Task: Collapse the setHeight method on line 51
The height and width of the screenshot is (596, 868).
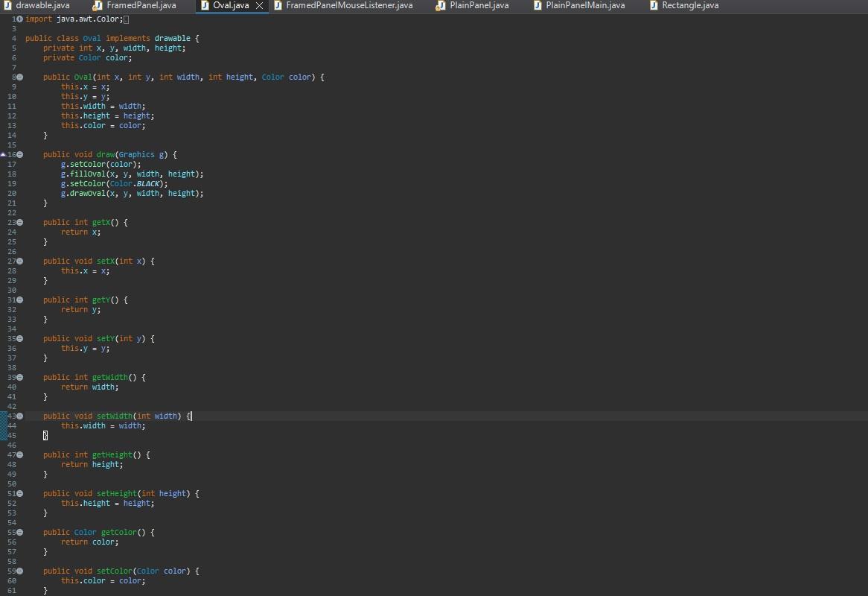Action: tap(20, 493)
